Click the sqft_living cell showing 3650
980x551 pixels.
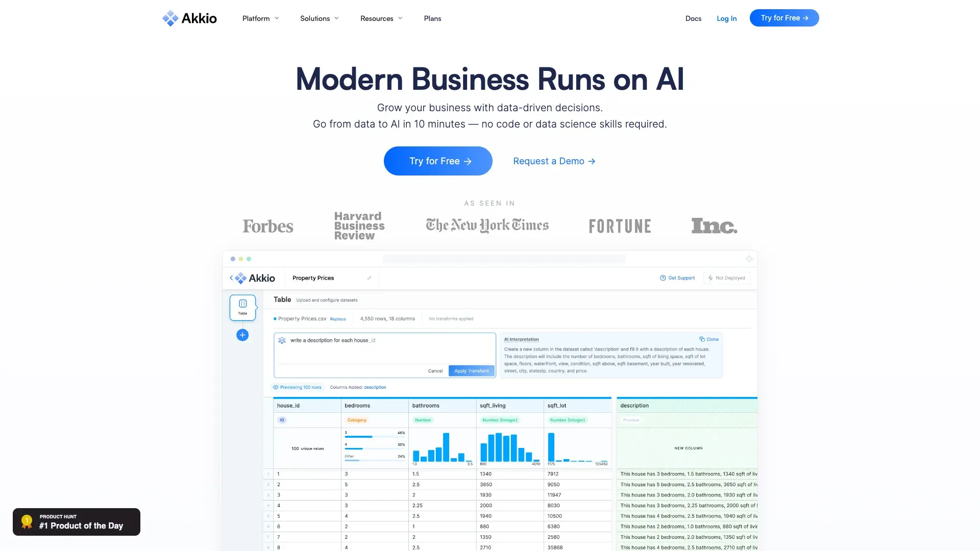pyautogui.click(x=510, y=485)
